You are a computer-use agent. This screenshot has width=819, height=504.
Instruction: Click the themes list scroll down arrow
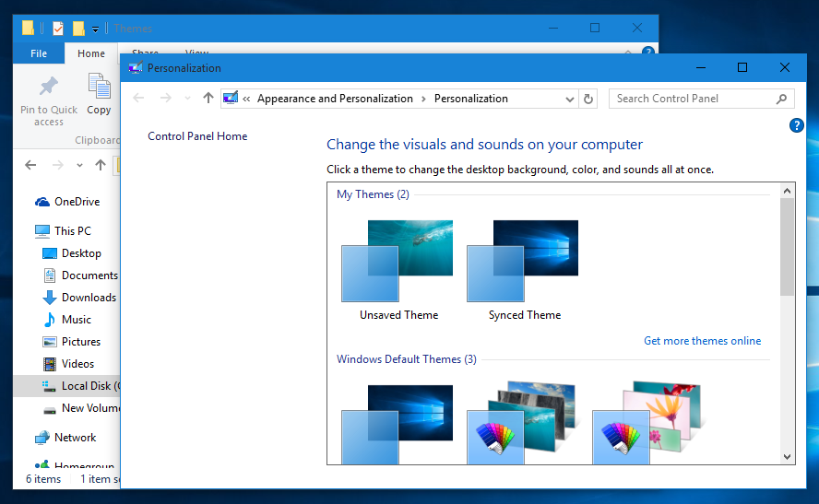(x=787, y=456)
